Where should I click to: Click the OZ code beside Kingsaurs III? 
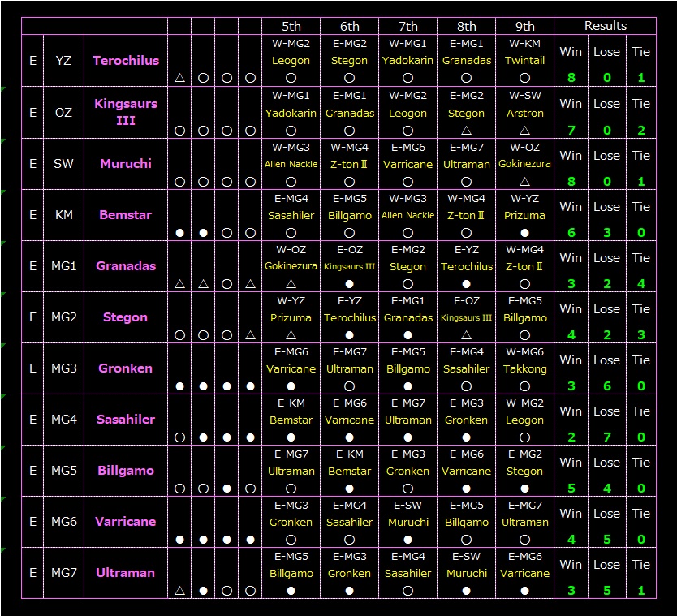63,113
